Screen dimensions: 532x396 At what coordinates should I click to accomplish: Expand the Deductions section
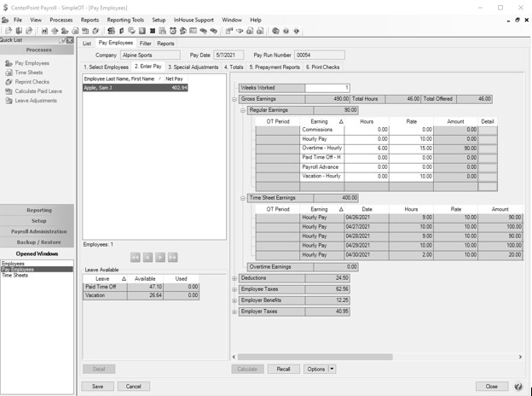pos(234,277)
